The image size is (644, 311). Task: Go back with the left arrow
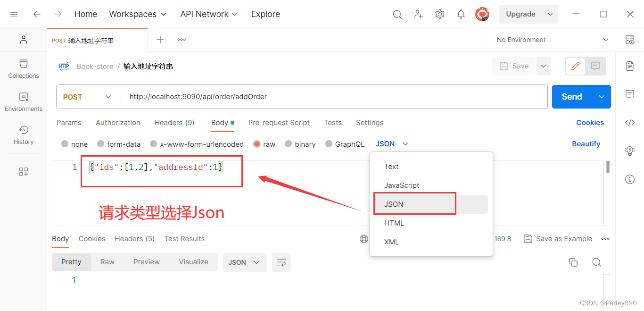pos(36,14)
